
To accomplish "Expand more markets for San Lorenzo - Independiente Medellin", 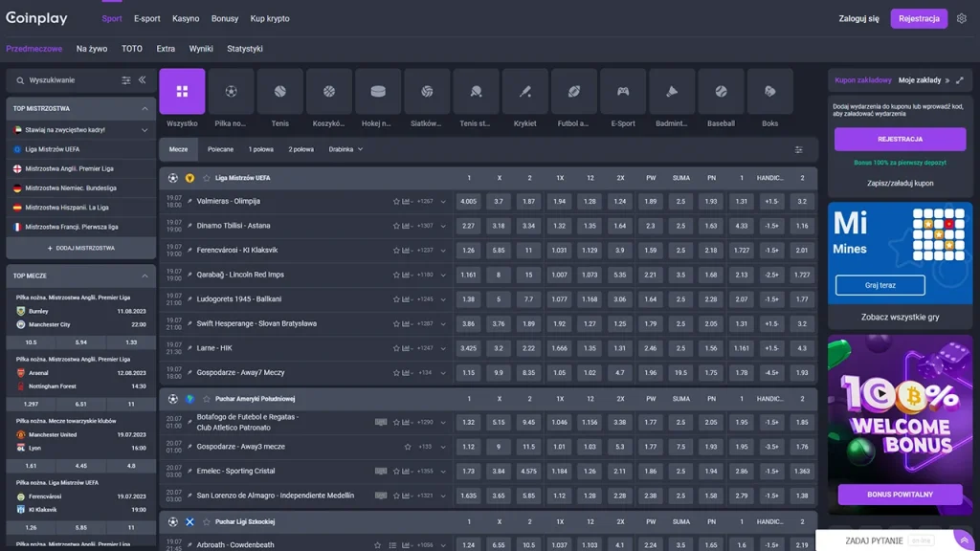I will tap(443, 496).
